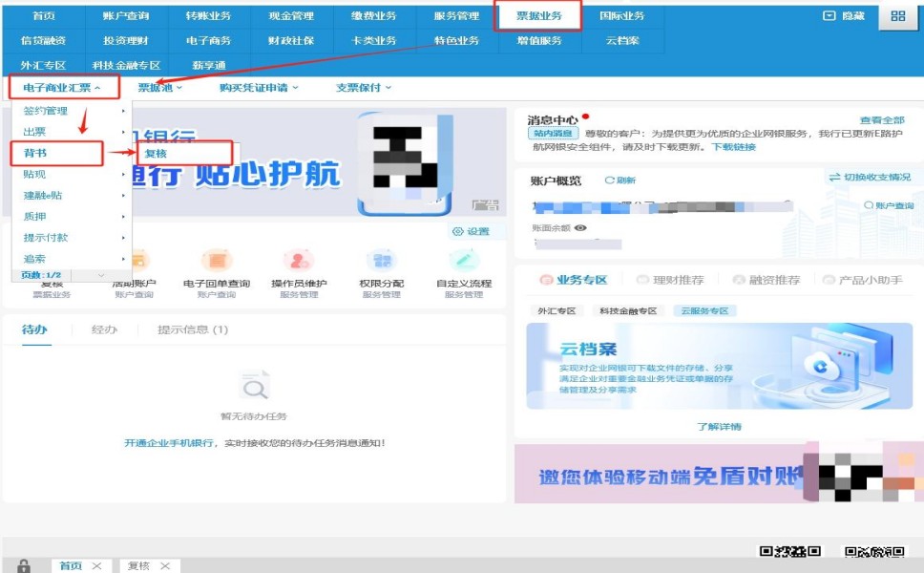Toggle 切换收支情况 view
The width and height of the screenshot is (924, 573).
(869, 178)
